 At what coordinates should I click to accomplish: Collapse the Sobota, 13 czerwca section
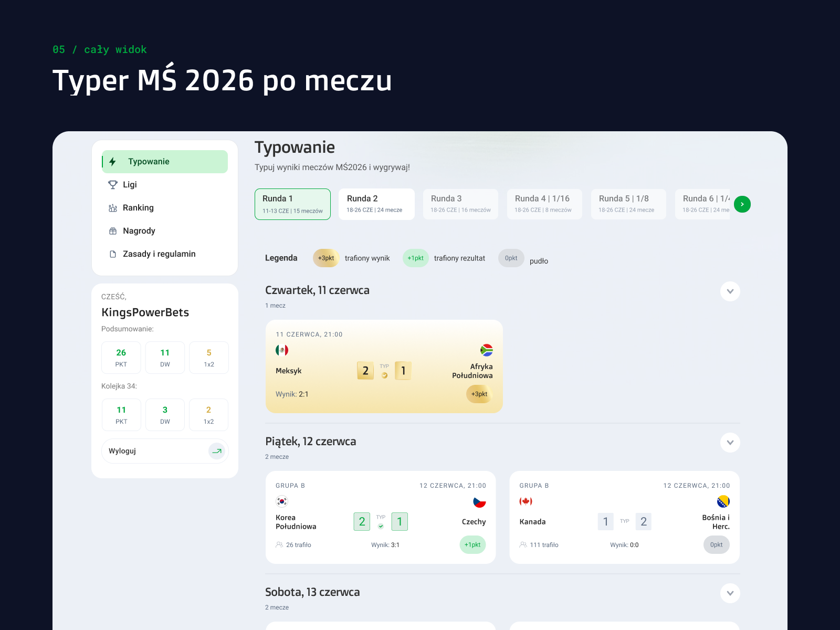[730, 593]
